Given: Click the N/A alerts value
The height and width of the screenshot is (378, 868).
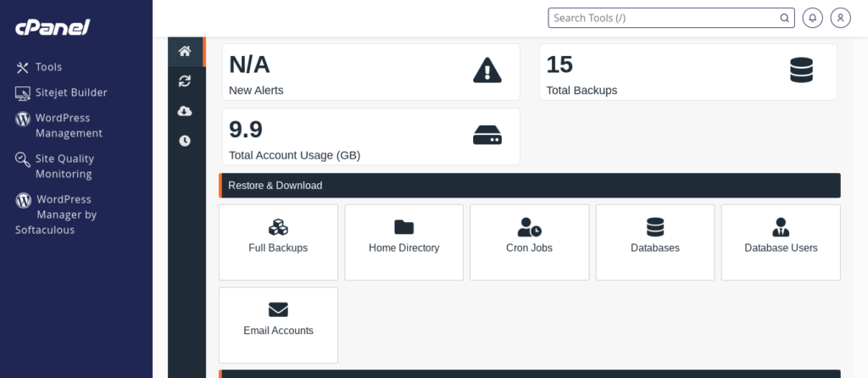Looking at the screenshot, I should coord(249,65).
